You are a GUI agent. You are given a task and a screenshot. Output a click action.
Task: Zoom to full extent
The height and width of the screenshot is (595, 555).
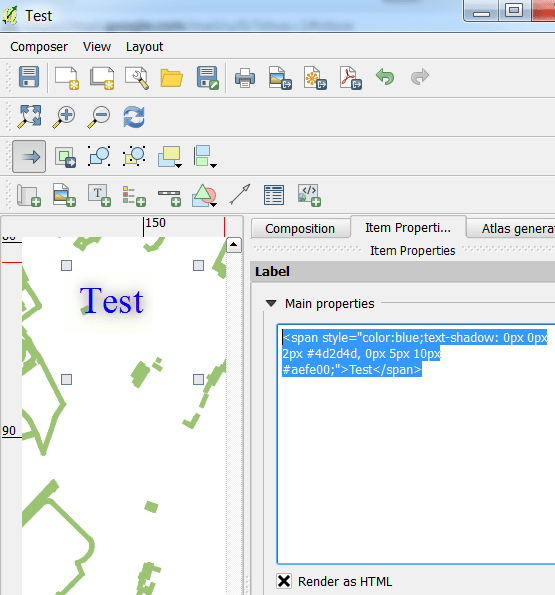pyautogui.click(x=30, y=116)
